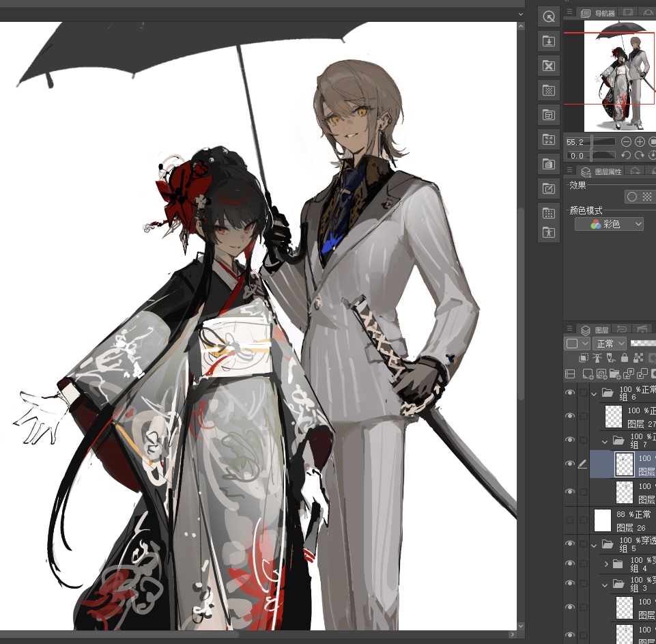The width and height of the screenshot is (656, 644).
Task: Click the material download folder icon
Action: click(548, 42)
